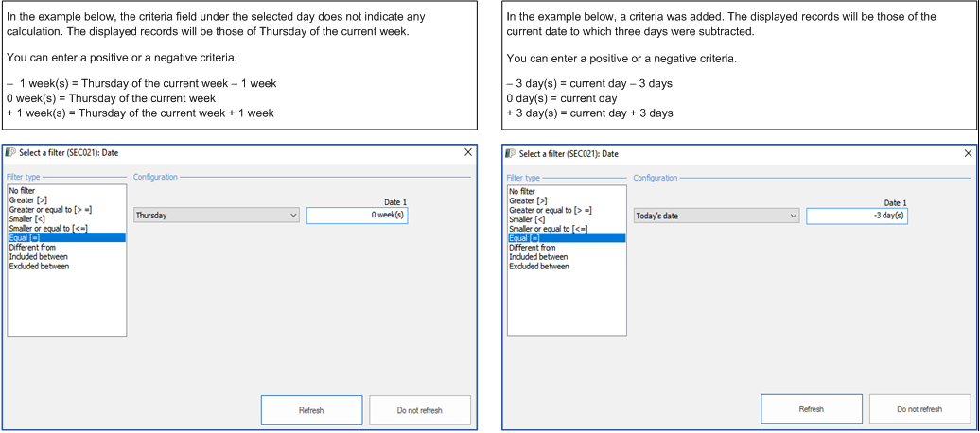This screenshot has width=980, height=433.
Task: Click the app icon of the Today's date dialog
Action: point(511,153)
